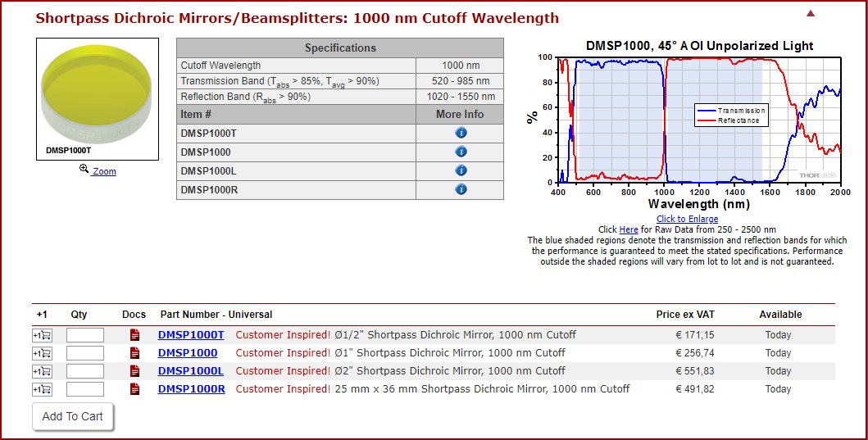Click the Zoom text link
This screenshot has height=440, width=868.
(104, 171)
